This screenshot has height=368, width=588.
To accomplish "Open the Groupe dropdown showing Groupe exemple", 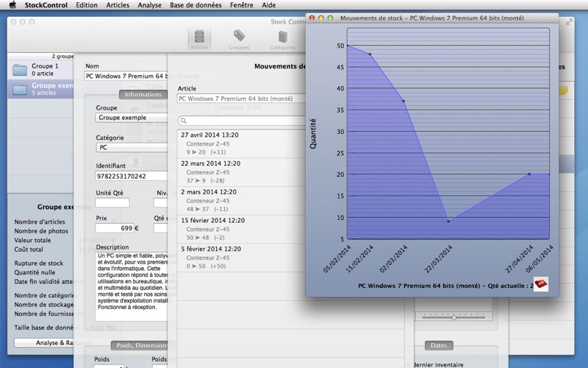I will [132, 118].
